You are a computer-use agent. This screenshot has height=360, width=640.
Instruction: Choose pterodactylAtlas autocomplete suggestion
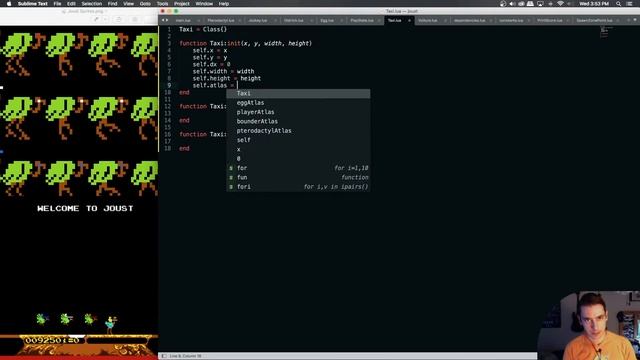tap(298, 131)
